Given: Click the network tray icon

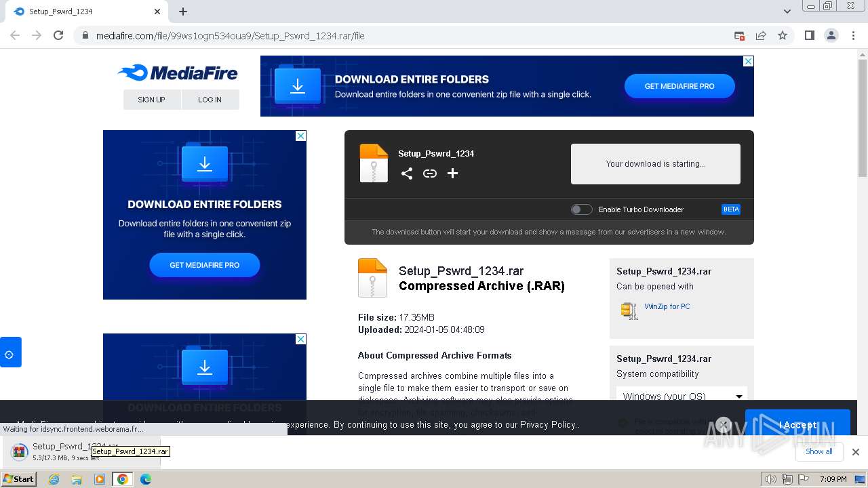Looking at the screenshot, I should click(x=787, y=479).
